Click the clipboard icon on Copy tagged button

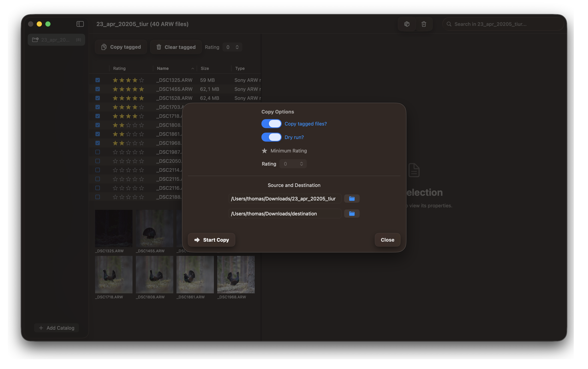point(104,47)
